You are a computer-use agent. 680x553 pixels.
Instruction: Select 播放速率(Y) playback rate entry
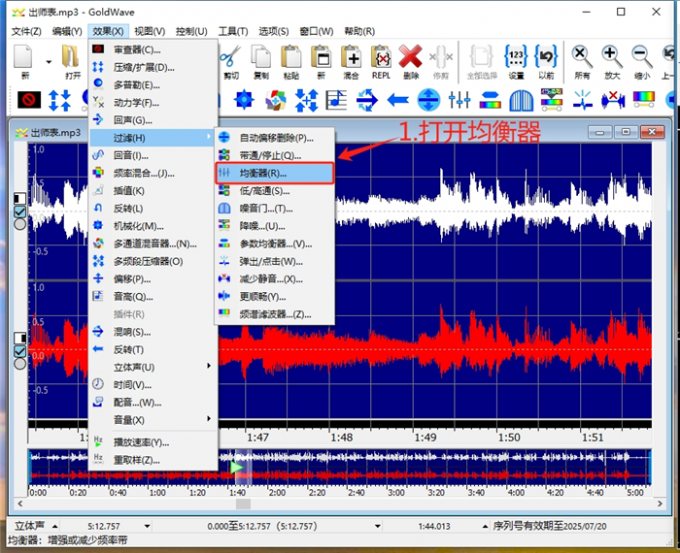pos(153,442)
